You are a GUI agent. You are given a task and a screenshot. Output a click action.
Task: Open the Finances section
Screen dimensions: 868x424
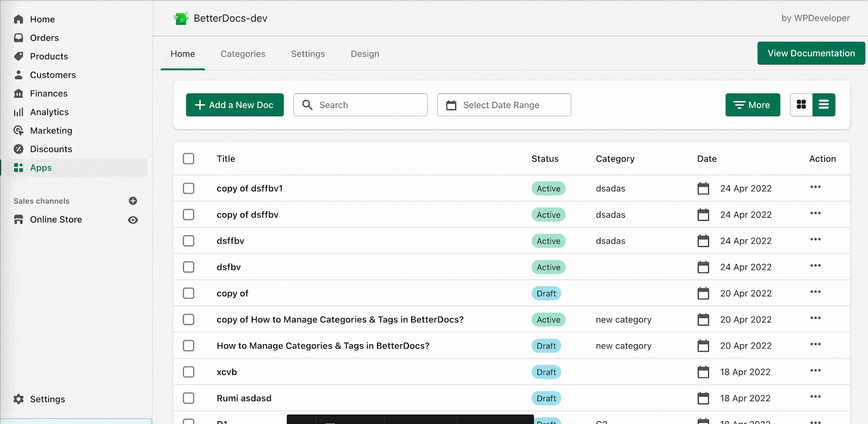tap(49, 93)
